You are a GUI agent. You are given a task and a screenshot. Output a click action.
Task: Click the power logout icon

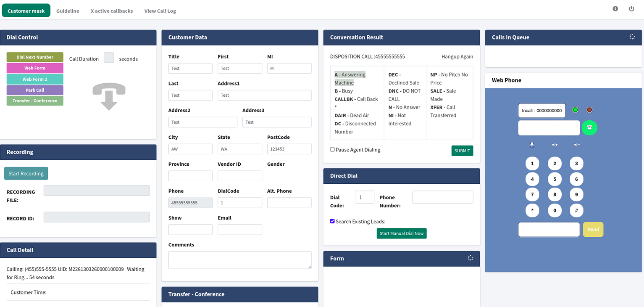[631, 8]
